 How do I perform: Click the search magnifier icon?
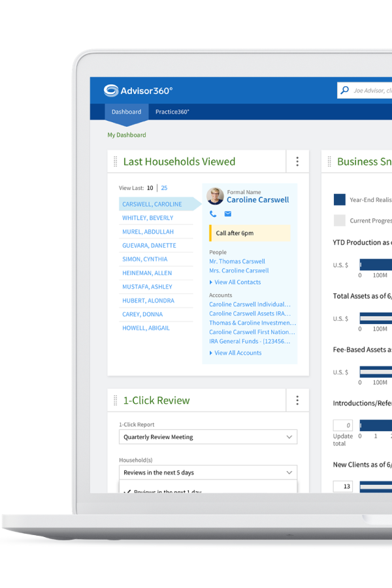tap(345, 90)
